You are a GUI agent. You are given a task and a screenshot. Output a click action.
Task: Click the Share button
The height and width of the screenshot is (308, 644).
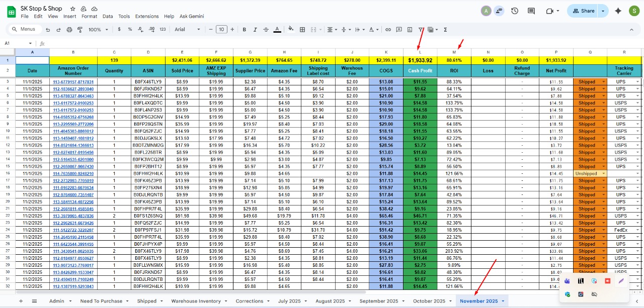pyautogui.click(x=583, y=11)
